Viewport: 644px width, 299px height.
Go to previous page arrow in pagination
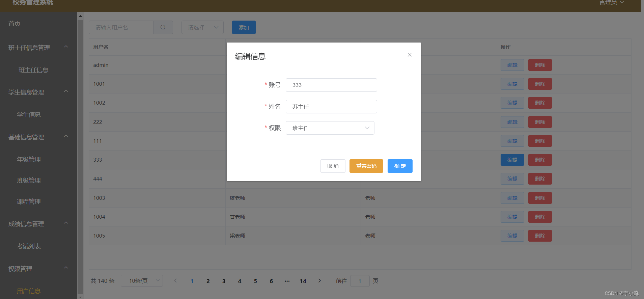[175, 281]
